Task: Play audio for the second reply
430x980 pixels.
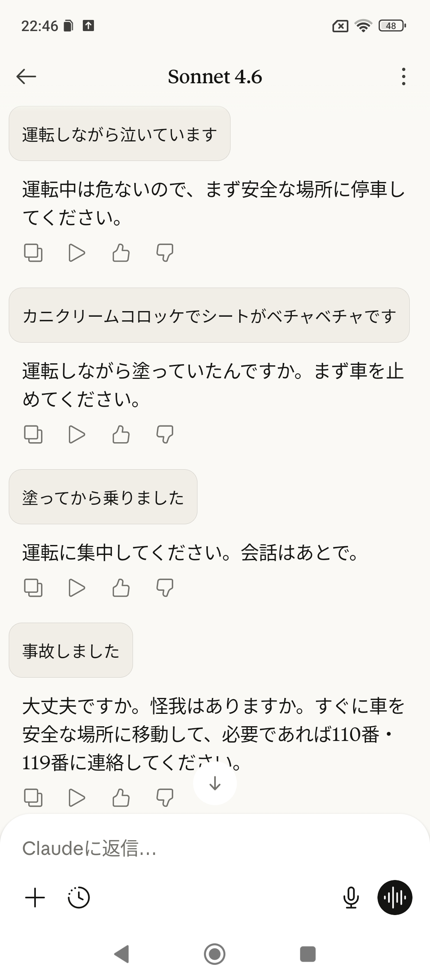Action: 77,434
